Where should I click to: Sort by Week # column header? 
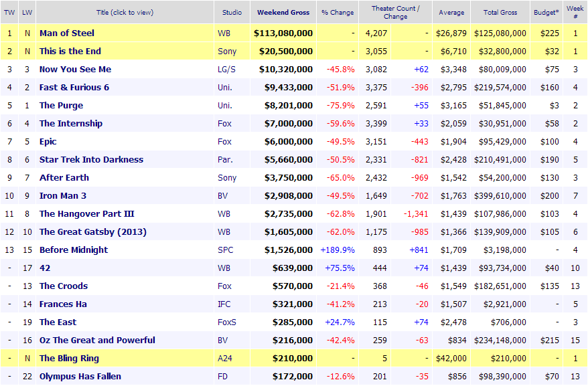tap(575, 12)
